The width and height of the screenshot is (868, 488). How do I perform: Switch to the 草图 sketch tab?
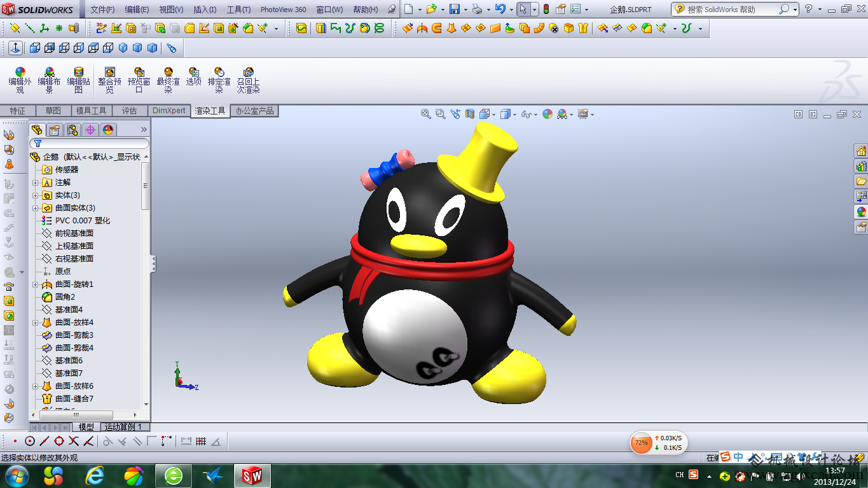click(53, 111)
